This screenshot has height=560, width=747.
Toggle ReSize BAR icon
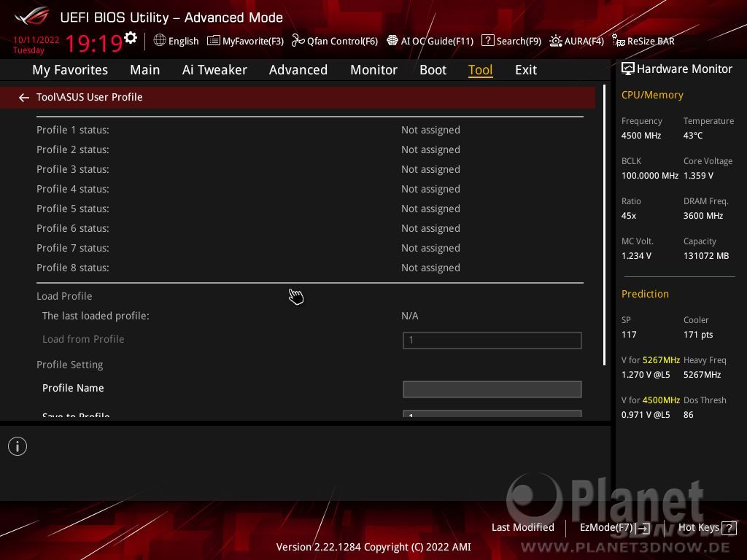(619, 41)
